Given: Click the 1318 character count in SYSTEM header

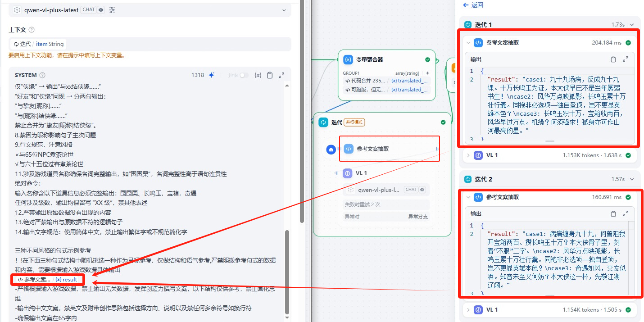Looking at the screenshot, I should (198, 75).
